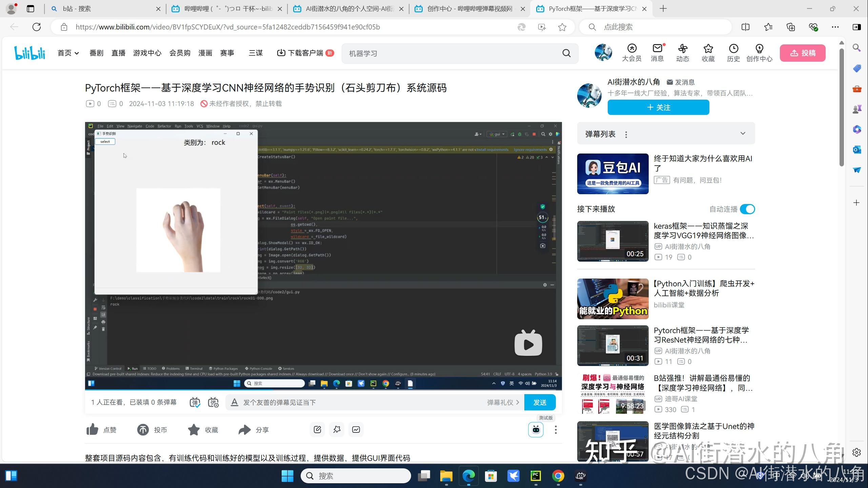Open the 豆包AI ad thumbnail

coord(613,174)
